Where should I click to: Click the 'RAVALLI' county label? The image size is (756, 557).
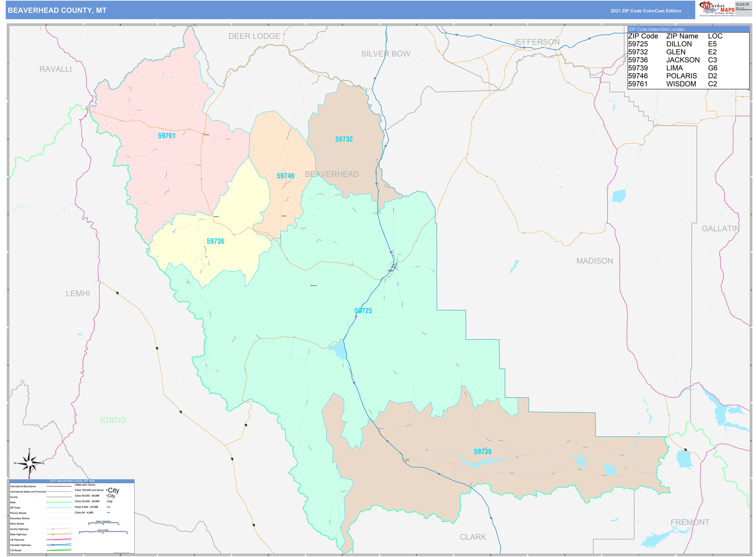[56, 69]
